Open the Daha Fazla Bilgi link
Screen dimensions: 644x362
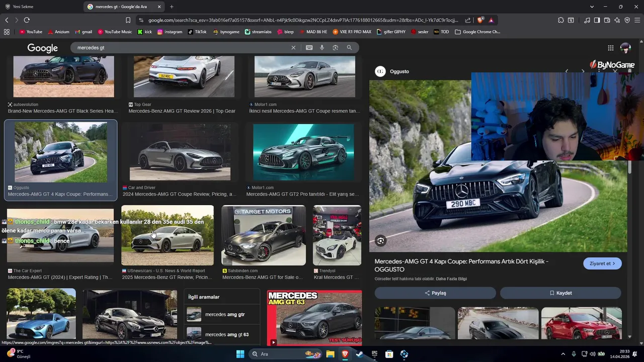click(x=451, y=279)
